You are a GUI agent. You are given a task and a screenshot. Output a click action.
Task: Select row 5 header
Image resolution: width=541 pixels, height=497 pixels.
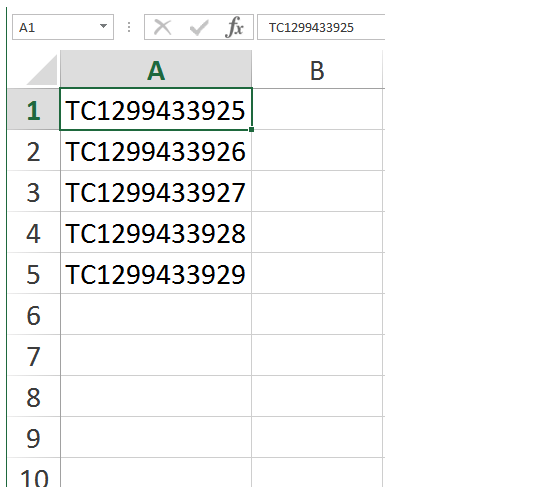coord(33,273)
